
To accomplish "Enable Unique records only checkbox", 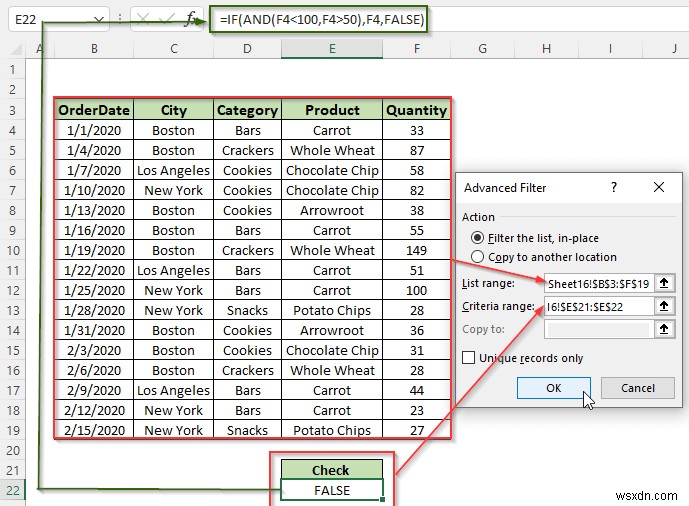I will pyautogui.click(x=468, y=358).
